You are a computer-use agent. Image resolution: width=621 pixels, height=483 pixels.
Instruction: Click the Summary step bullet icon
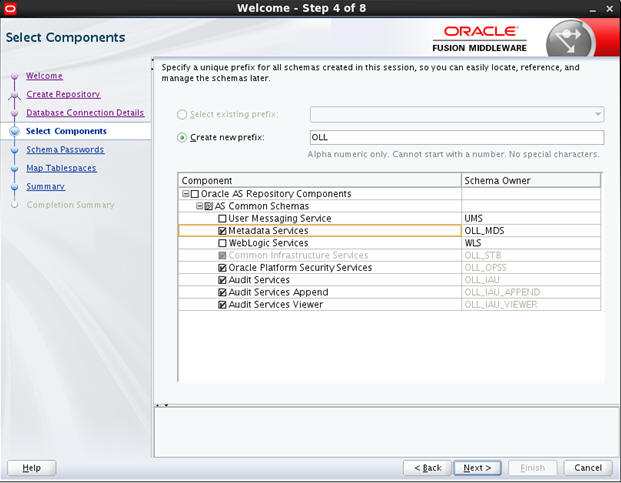click(x=15, y=187)
